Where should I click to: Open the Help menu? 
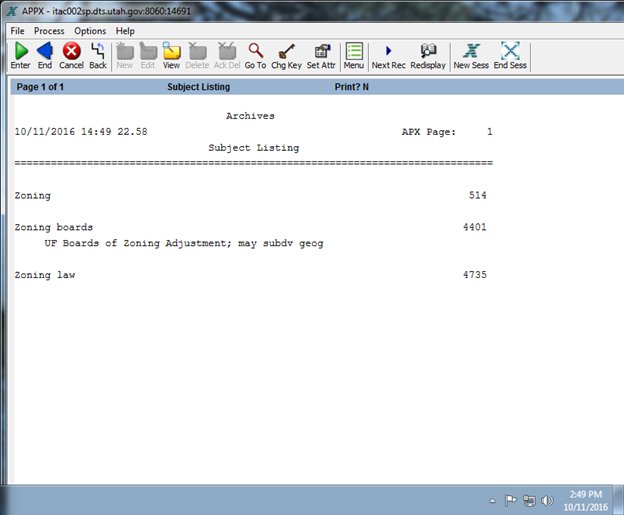(125, 31)
